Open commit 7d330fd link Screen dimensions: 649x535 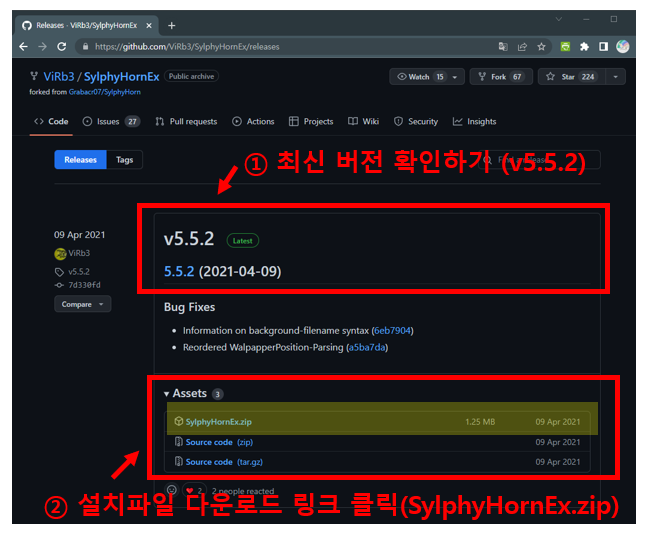[x=84, y=285]
